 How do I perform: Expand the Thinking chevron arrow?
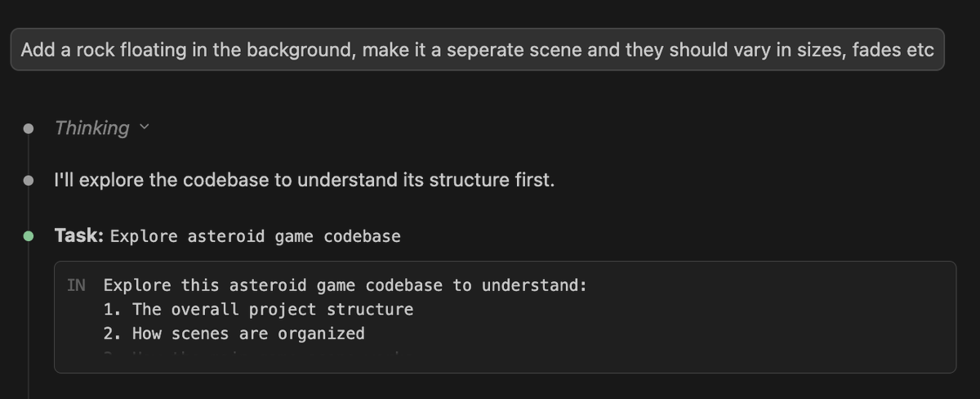click(145, 128)
